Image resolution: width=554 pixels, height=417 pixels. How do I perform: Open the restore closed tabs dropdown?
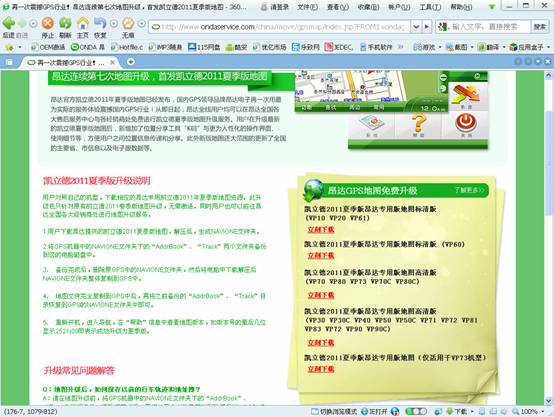pyautogui.click(x=114, y=24)
